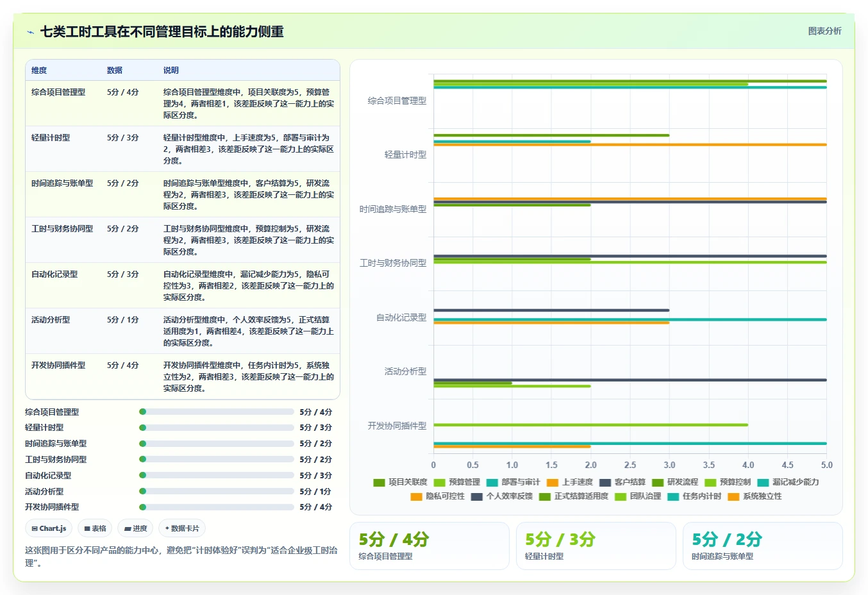
Task: Click the 图表分析 label in header
Action: point(824,31)
